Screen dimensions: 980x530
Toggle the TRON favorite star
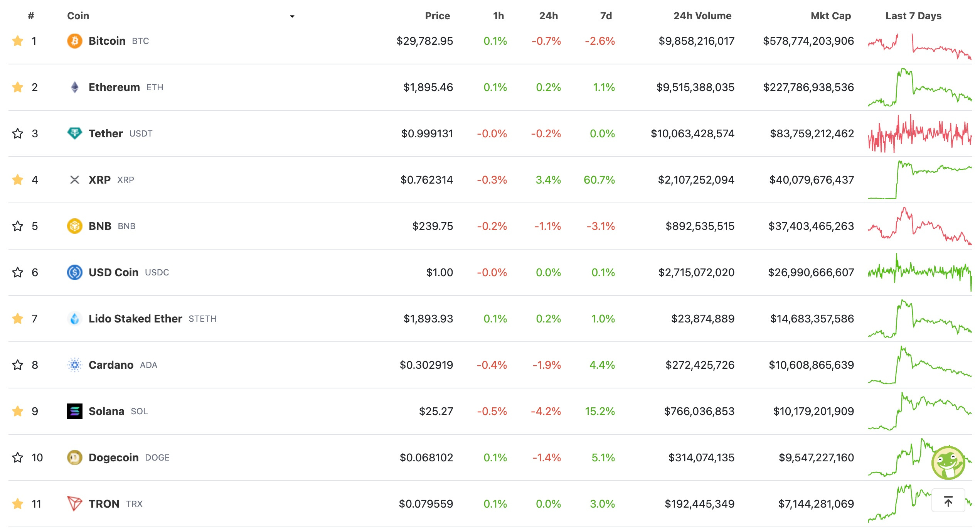18,504
